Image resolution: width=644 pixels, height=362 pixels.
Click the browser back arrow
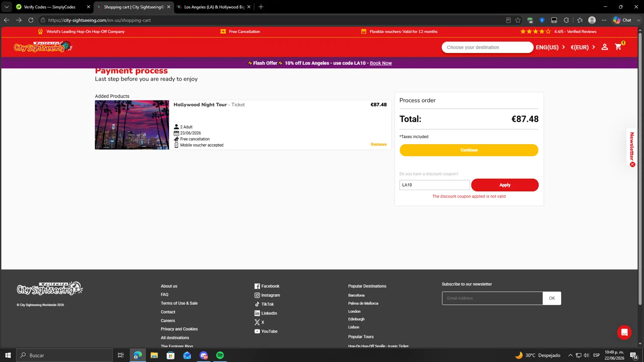[6, 20]
